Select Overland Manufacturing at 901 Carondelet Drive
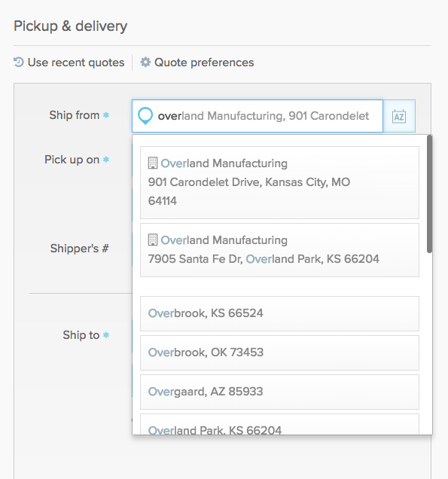 tap(279, 182)
